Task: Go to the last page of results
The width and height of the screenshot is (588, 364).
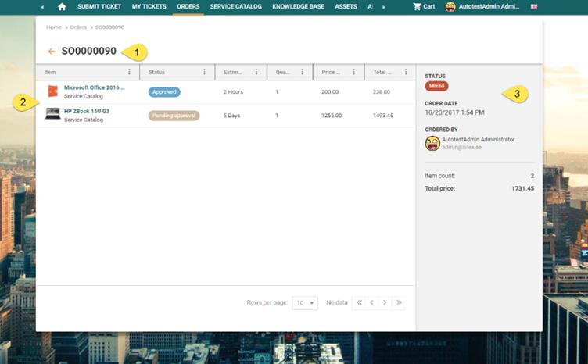Action: pyautogui.click(x=399, y=302)
